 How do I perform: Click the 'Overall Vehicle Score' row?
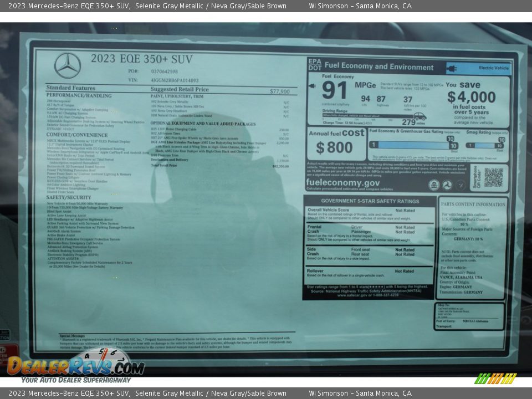[x=369, y=214]
